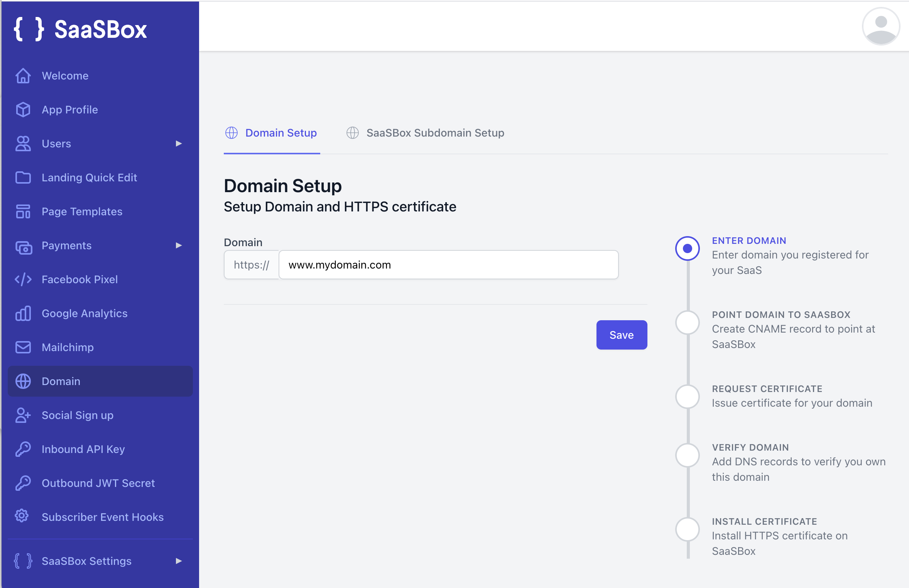Image resolution: width=909 pixels, height=588 pixels.
Task: Expand the SaaSBox Settings submenu arrow
Action: coord(179,561)
